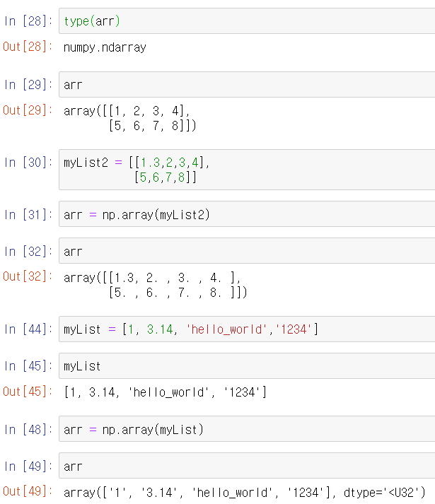Click the In [31]: prompt label
The image size is (435, 504).
coord(28,214)
